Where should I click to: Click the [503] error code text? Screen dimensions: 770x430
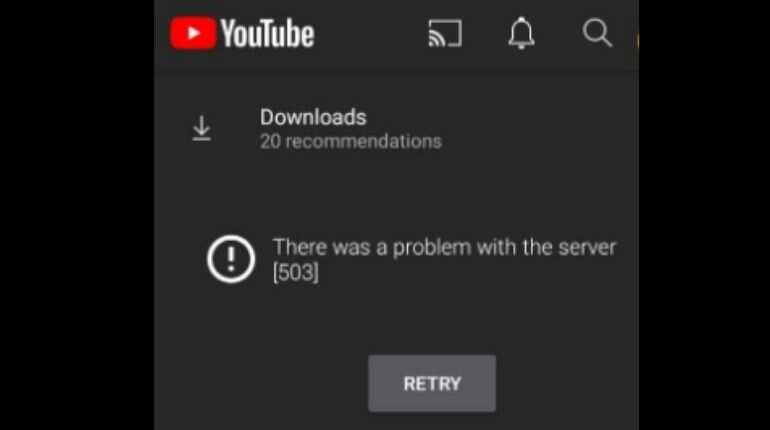[296, 272]
